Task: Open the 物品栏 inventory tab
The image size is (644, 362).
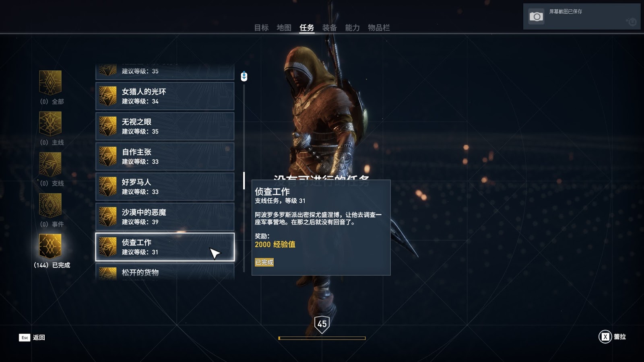Action: pyautogui.click(x=379, y=28)
